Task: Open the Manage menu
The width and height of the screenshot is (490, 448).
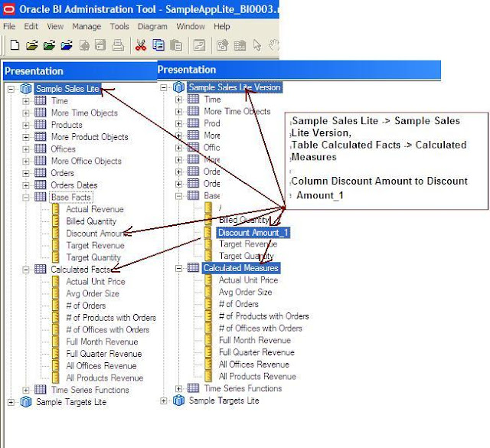Action: click(87, 27)
